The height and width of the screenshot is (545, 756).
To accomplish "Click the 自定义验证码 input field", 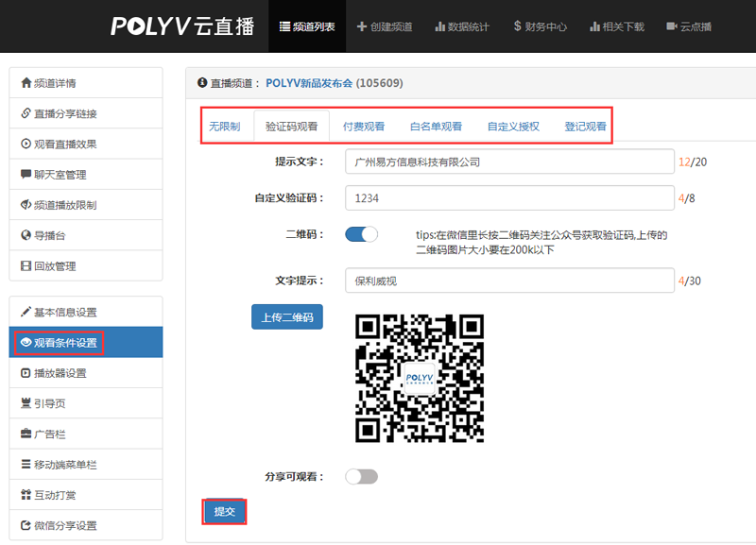I will (509, 198).
